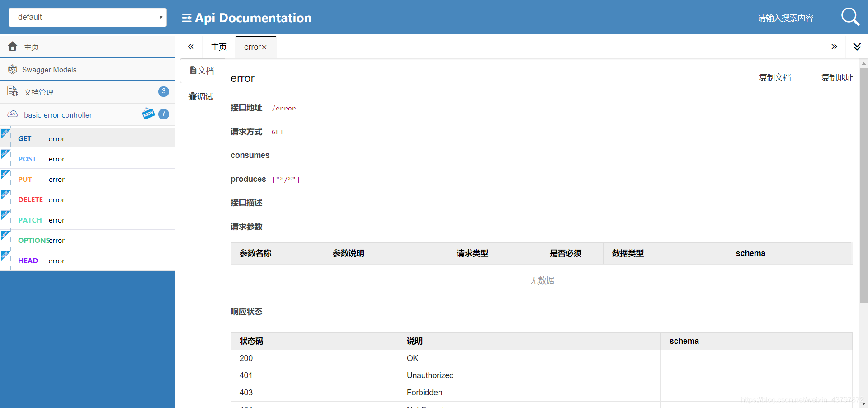
Task: Click status code 200 cell
Action: 314,358
